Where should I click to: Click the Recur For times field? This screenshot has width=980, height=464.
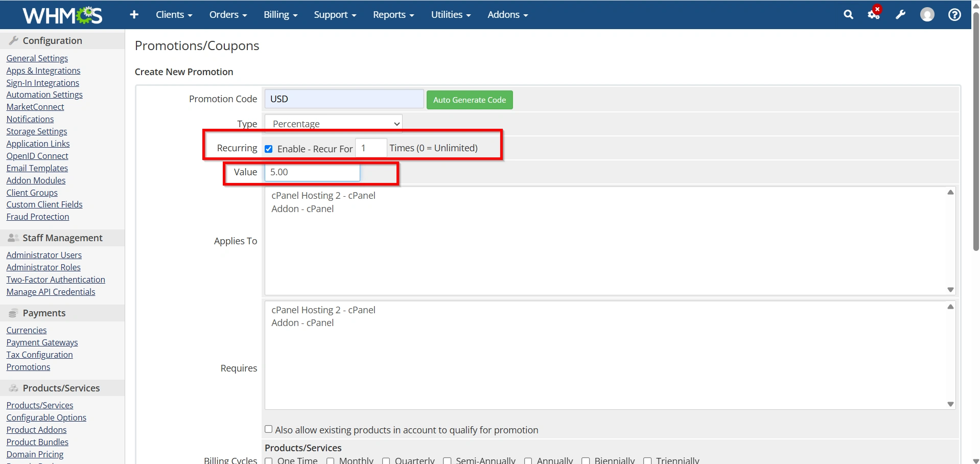tap(371, 148)
